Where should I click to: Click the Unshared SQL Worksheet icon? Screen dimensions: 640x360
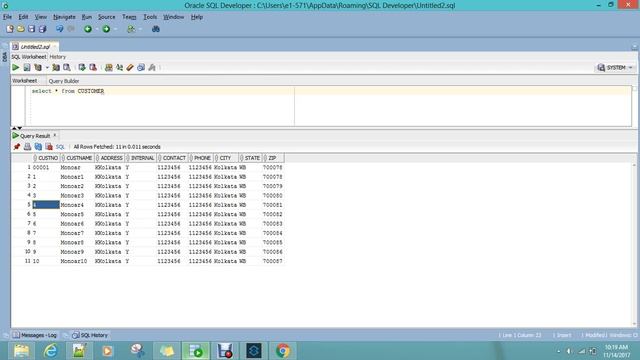click(109, 67)
